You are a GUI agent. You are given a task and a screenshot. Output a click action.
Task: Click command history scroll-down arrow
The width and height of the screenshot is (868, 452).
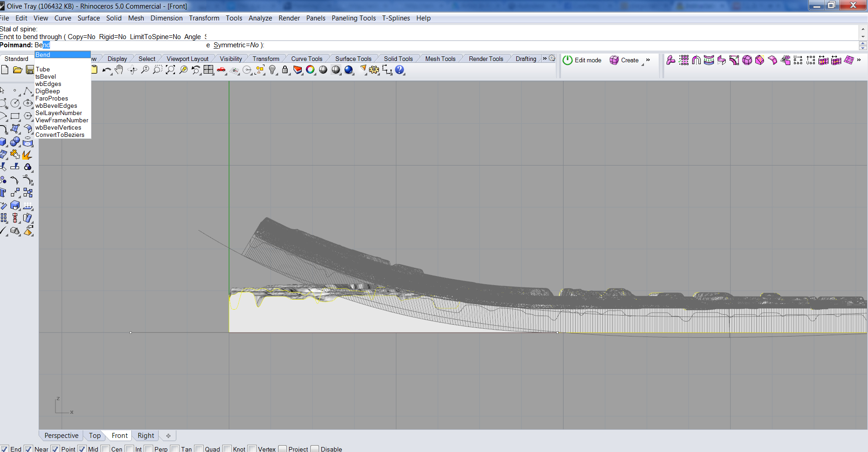click(x=863, y=36)
